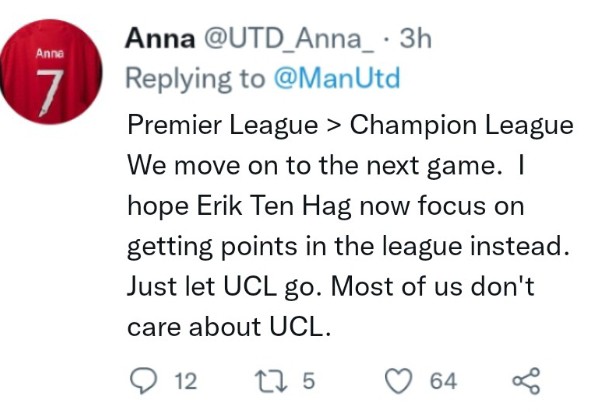602x412 pixels.
Task: Open the share icon options
Action: (527, 381)
